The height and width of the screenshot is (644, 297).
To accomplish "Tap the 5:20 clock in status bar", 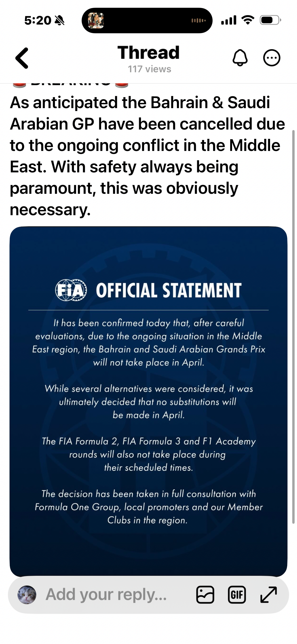I will 38,20.
